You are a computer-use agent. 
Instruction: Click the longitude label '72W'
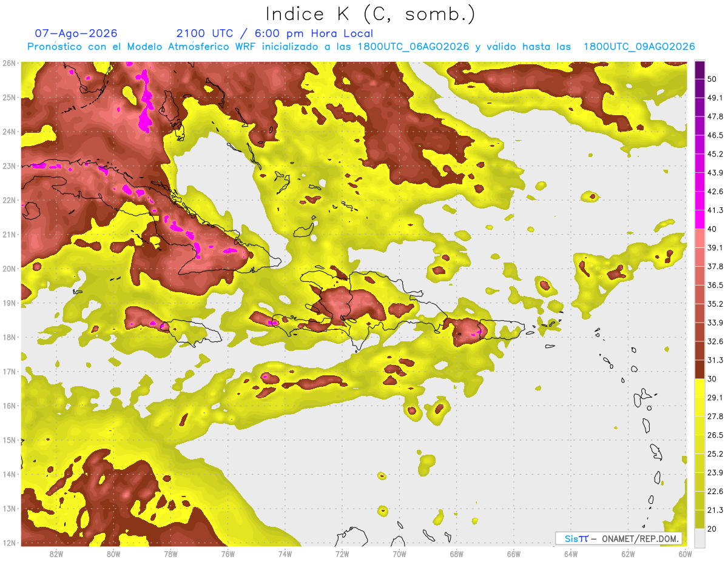342,554
